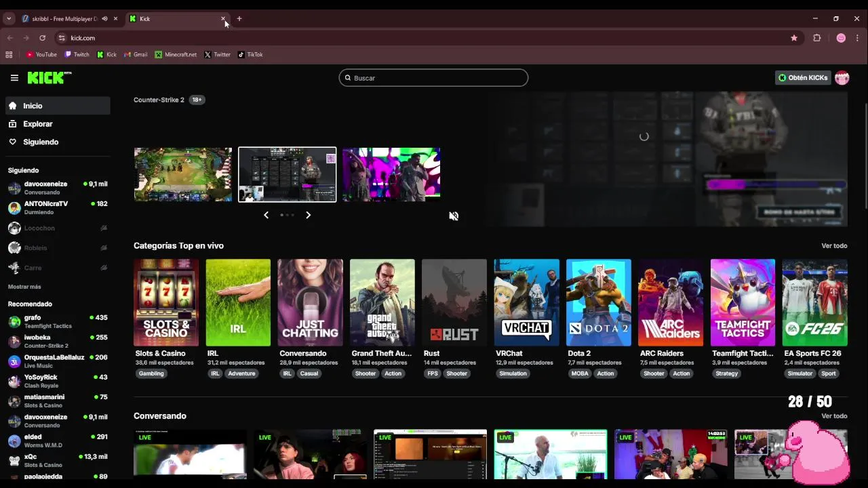868x488 pixels.
Task: Bookmark star in address bar
Action: [x=794, y=38]
